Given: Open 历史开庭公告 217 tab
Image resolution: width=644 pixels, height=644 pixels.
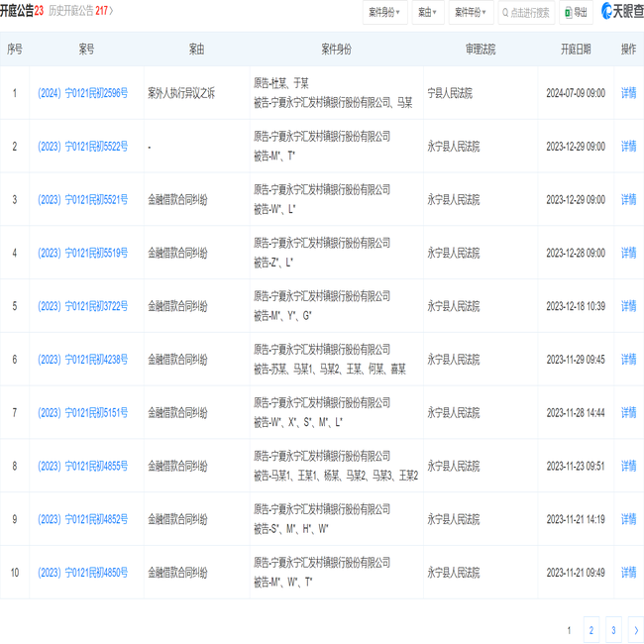Looking at the screenshot, I should [x=81, y=11].
